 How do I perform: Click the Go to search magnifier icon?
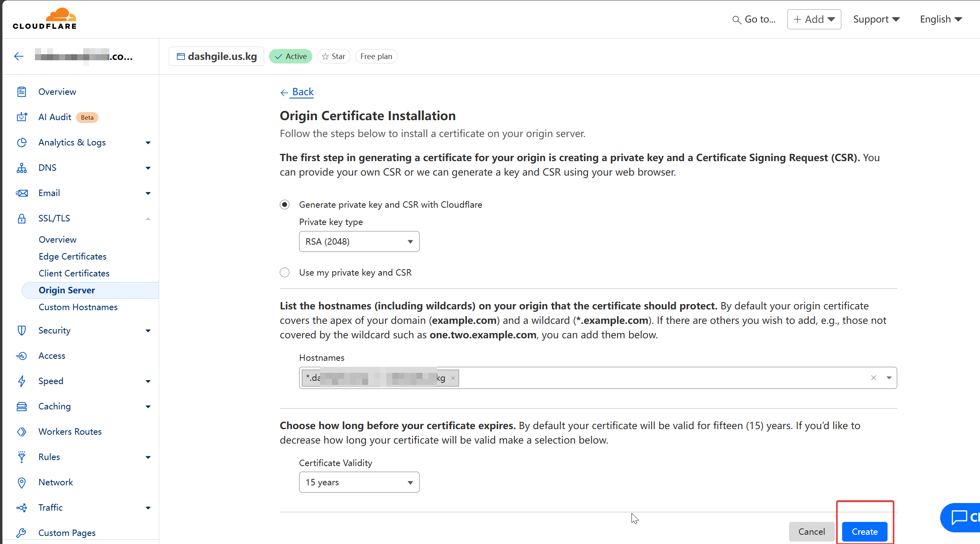pos(736,20)
